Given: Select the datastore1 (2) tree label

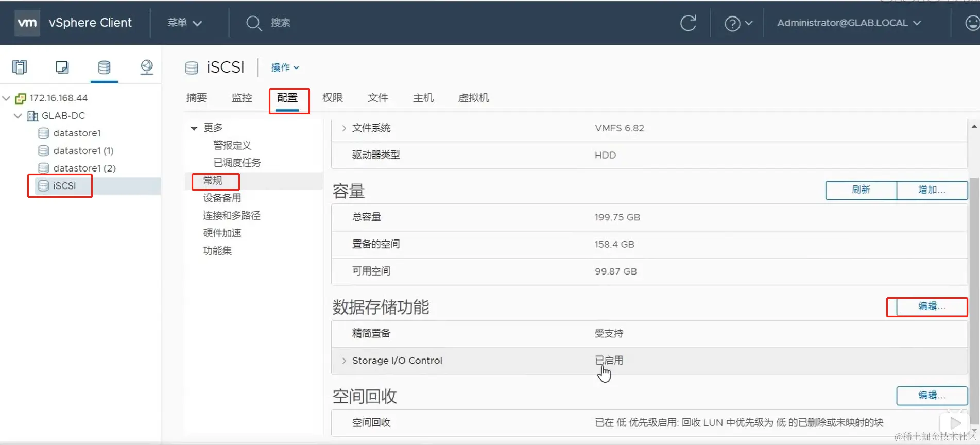Looking at the screenshot, I should pos(84,168).
